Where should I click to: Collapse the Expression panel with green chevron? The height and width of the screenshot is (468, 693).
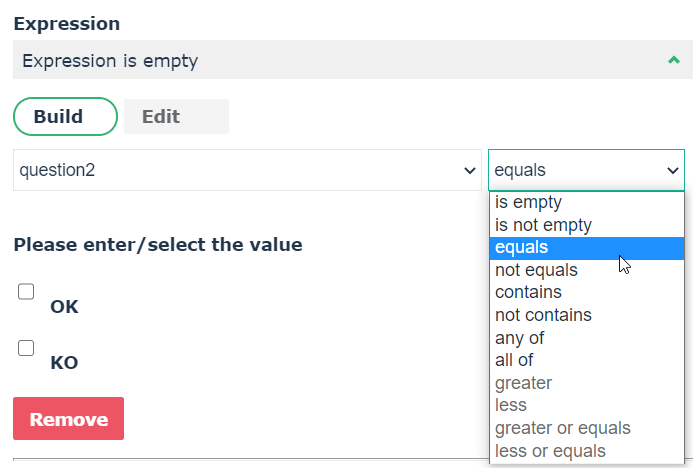click(x=673, y=61)
